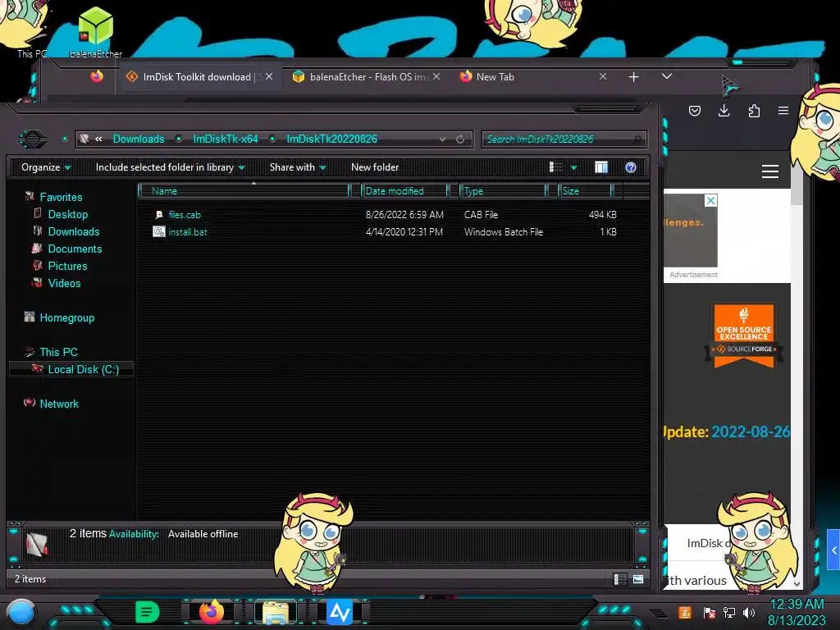The image size is (840, 630).
Task: Open Firefox from the taskbar
Action: pyautogui.click(x=211, y=612)
